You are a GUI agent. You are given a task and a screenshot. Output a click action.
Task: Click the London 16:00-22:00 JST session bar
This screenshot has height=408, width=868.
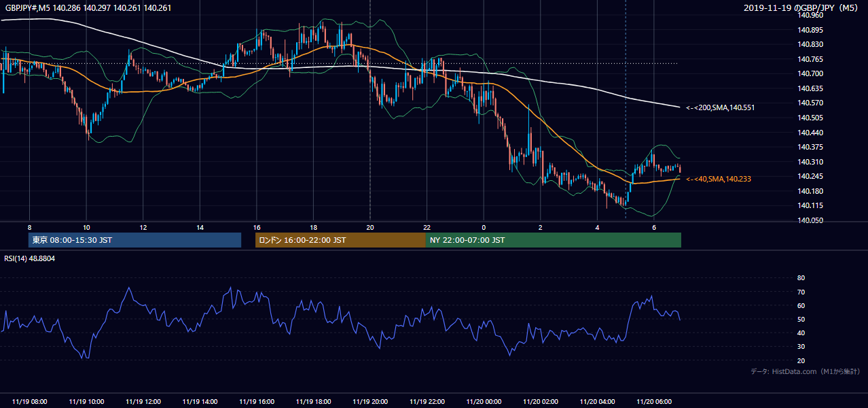pos(340,240)
